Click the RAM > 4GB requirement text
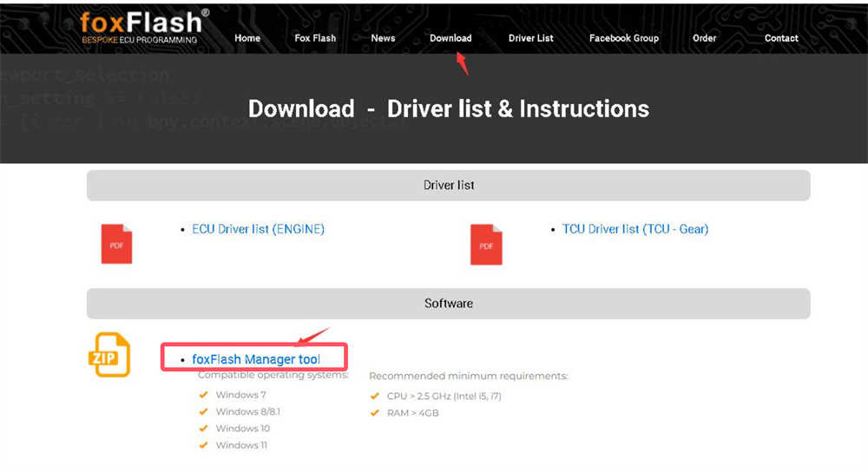 tap(413, 413)
